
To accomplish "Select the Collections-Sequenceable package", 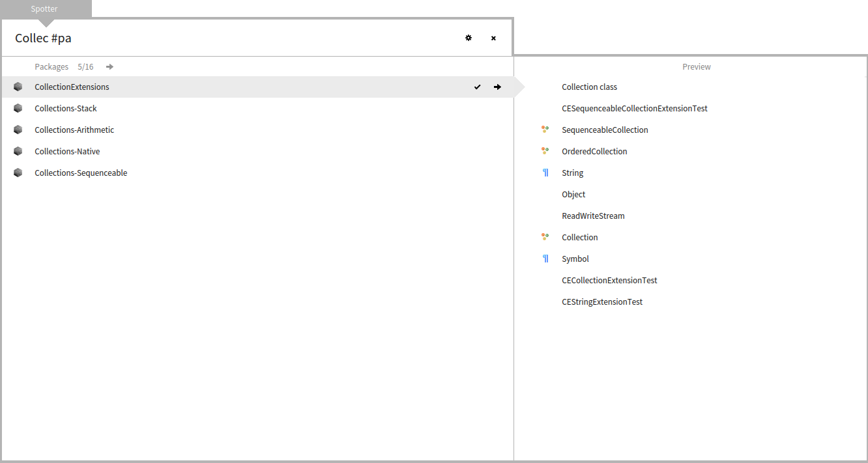I will point(257,173).
